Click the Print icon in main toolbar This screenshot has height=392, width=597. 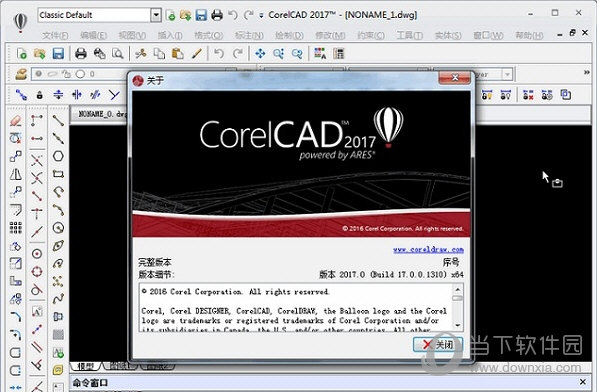point(81,54)
